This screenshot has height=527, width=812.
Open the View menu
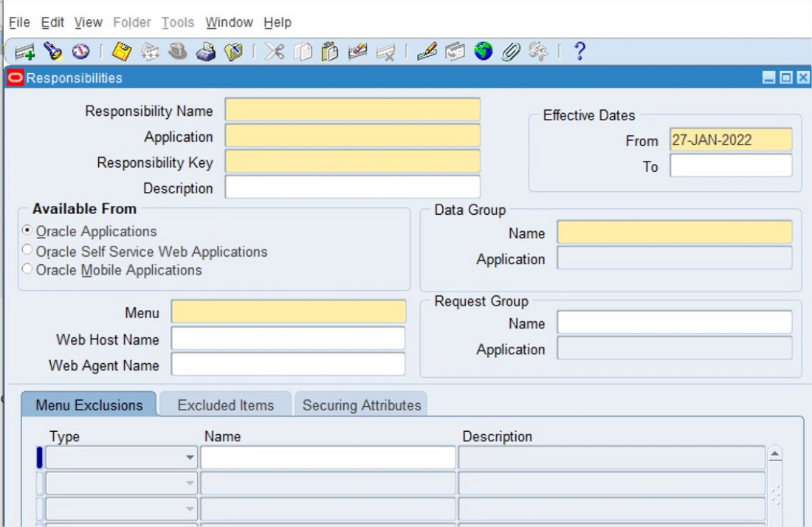click(88, 23)
